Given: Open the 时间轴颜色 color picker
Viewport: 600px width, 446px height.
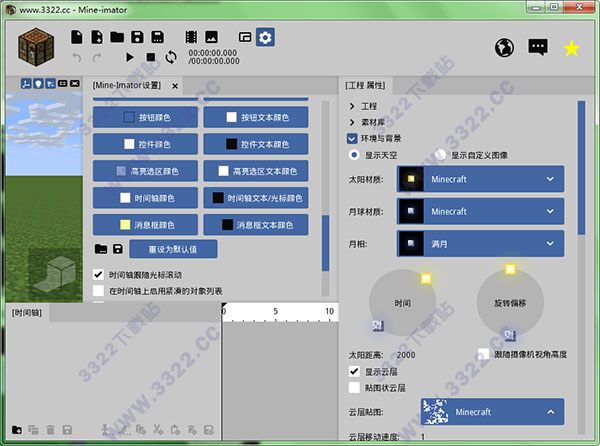Looking at the screenshot, I should [145, 198].
